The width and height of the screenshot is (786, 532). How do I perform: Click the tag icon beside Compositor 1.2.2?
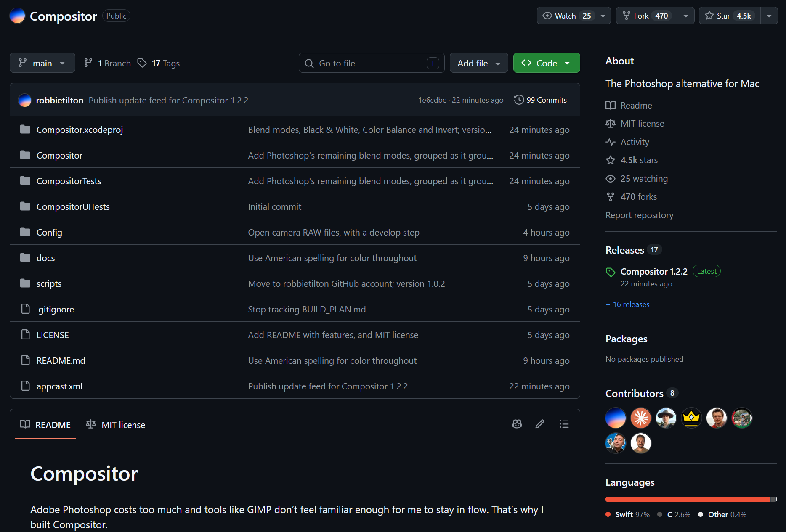point(611,272)
